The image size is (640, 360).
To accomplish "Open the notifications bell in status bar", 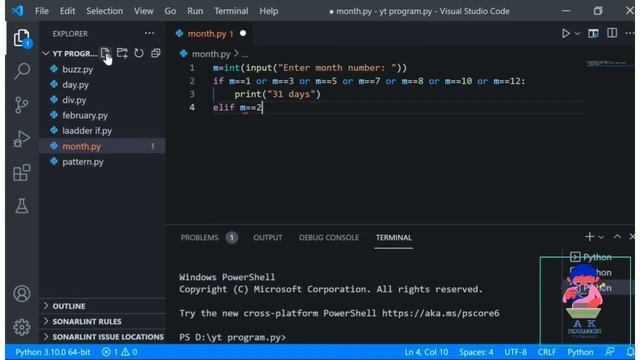I will tap(630, 352).
